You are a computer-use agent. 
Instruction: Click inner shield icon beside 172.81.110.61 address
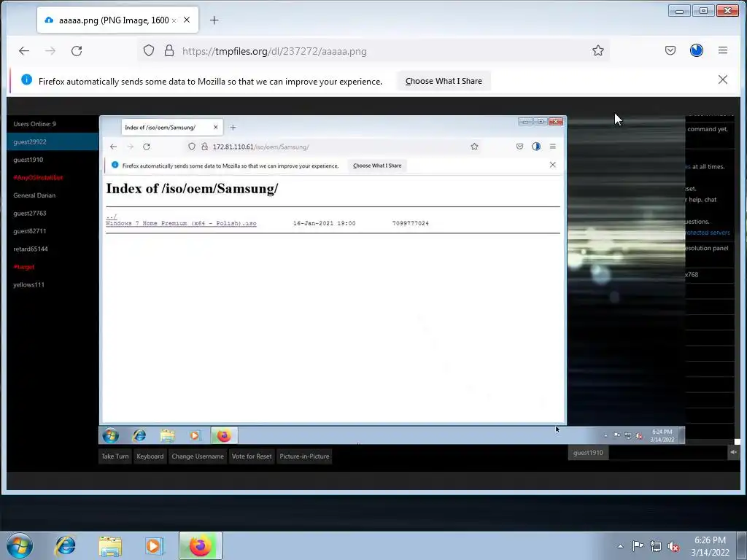(192, 147)
